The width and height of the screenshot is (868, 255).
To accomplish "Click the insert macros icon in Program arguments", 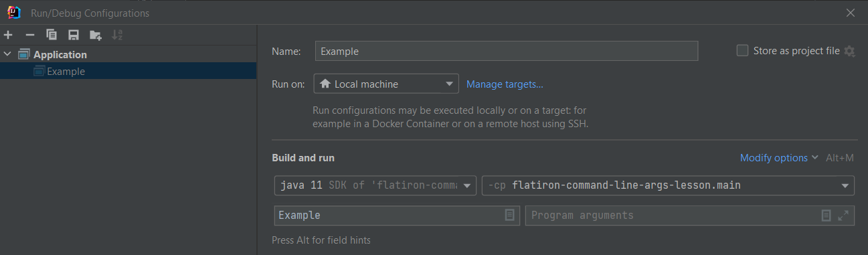I will tap(827, 216).
